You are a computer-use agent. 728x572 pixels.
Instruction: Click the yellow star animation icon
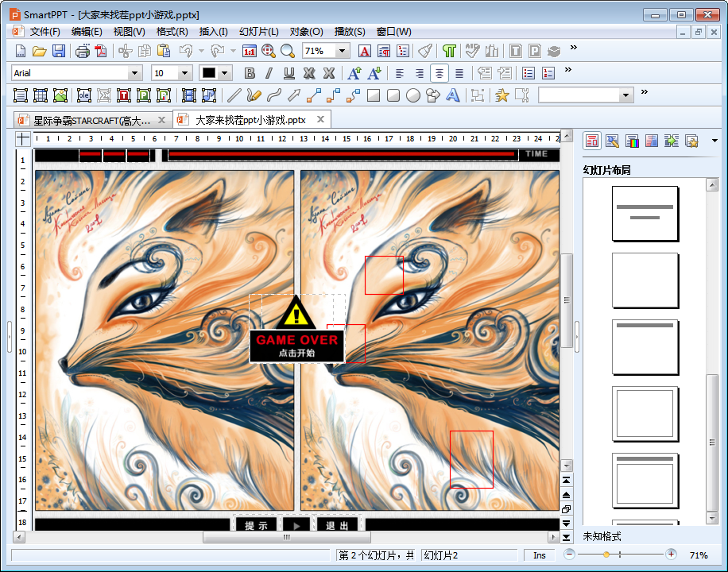[502, 95]
